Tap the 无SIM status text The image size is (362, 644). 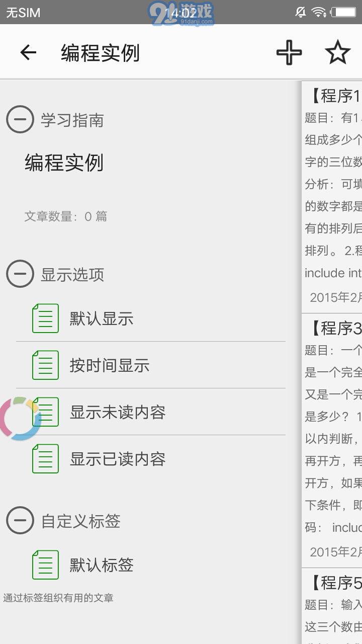pos(23,13)
